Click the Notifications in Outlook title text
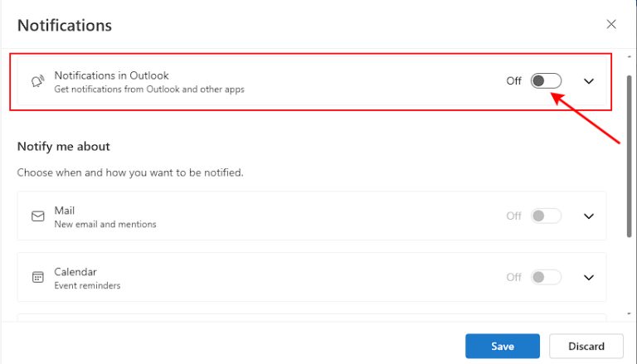This screenshot has width=637, height=364. coord(111,75)
